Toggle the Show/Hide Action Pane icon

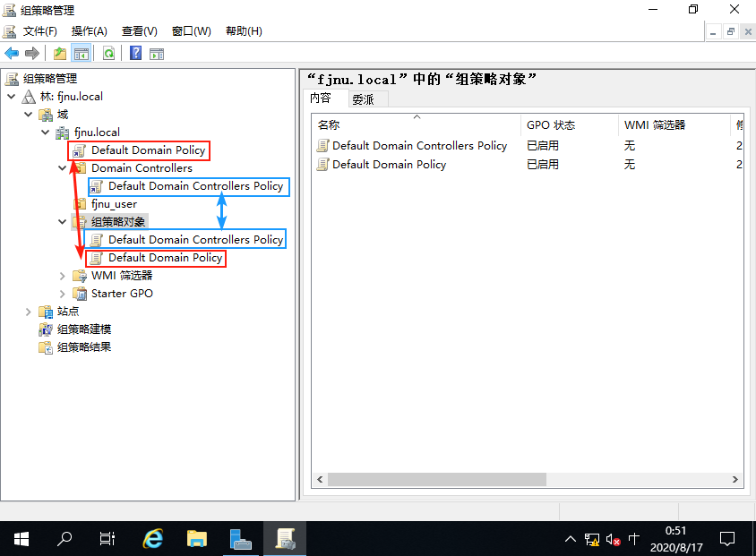(x=157, y=54)
